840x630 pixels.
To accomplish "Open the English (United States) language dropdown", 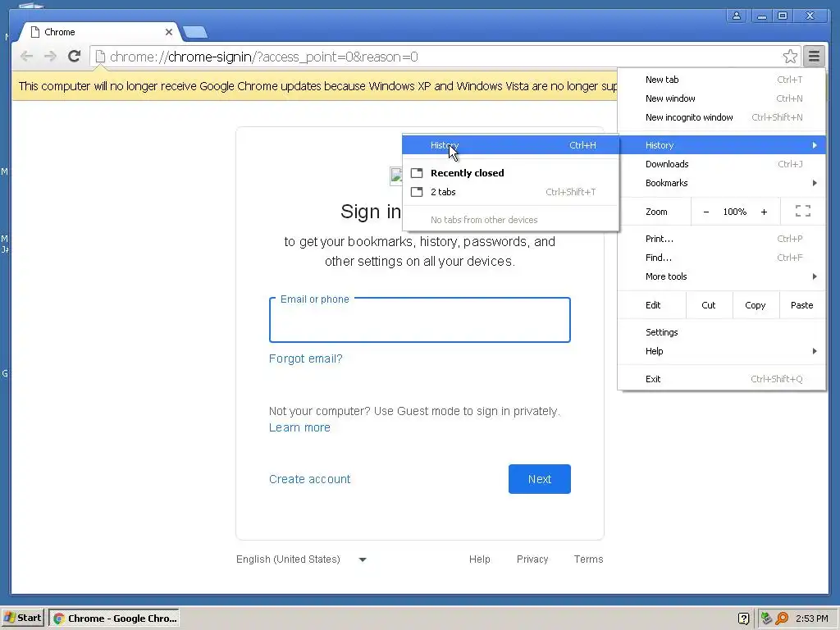I will pyautogui.click(x=301, y=559).
